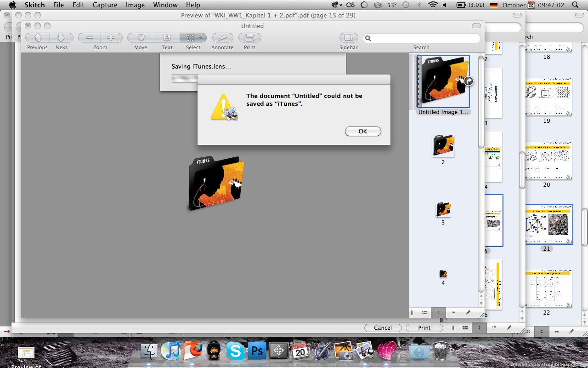Screen dimensions: 588x368
Task: Open the Image menu
Action: [x=135, y=5]
